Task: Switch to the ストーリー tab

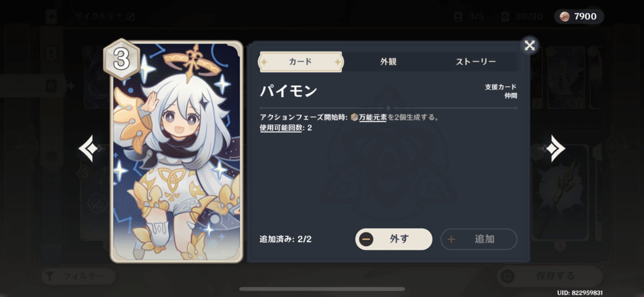Action: click(475, 62)
